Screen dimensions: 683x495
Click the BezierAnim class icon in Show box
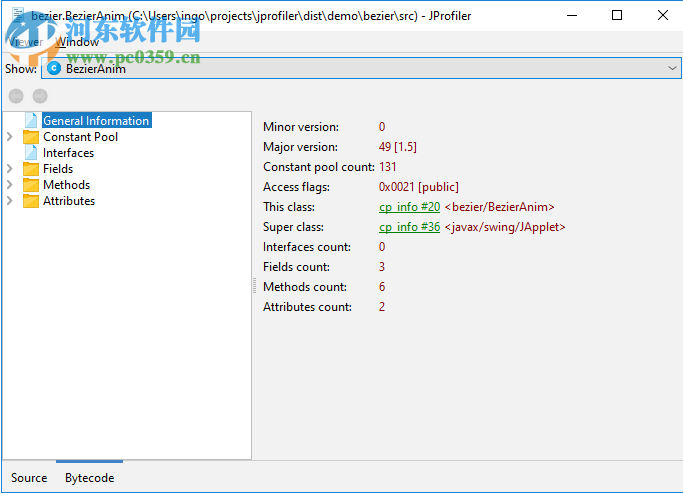(54, 68)
